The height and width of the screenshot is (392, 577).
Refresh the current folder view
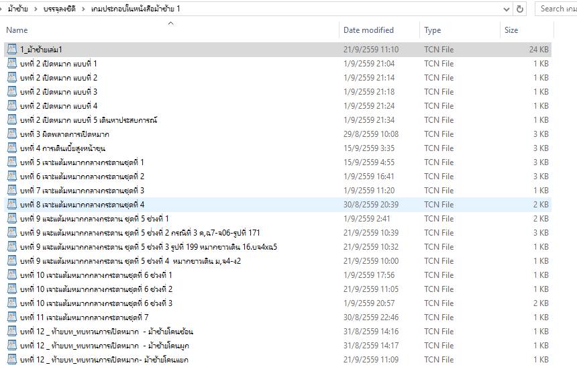click(x=520, y=9)
